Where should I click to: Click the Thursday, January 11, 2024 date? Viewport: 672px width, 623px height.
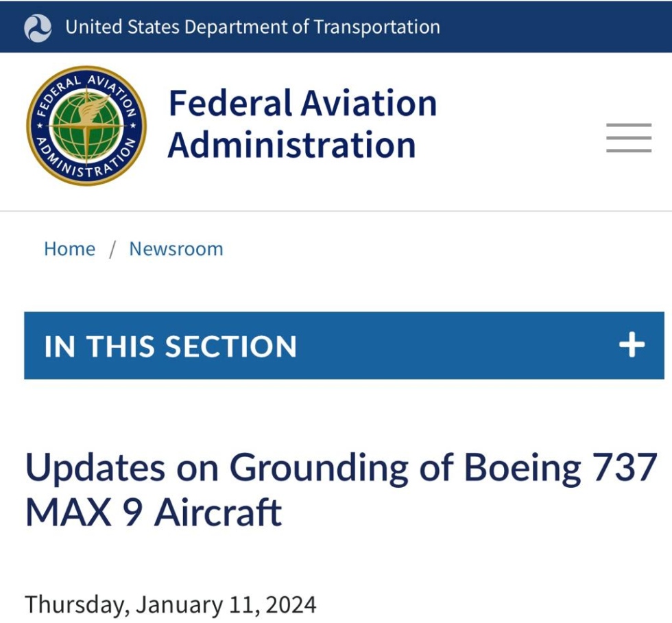(171, 605)
